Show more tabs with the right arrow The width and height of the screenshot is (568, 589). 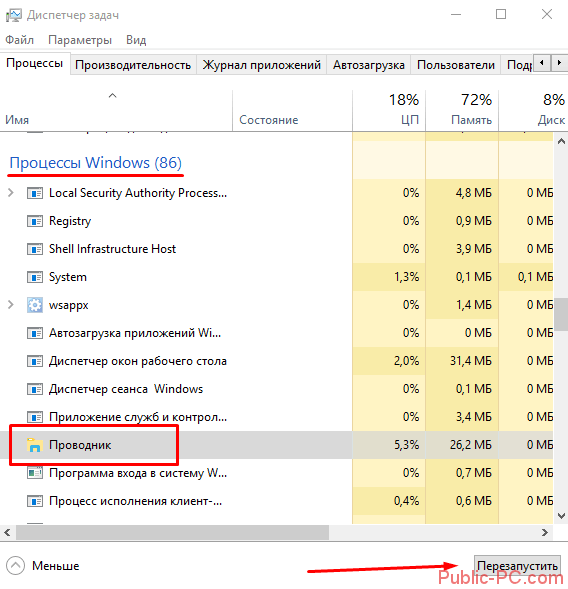click(559, 63)
